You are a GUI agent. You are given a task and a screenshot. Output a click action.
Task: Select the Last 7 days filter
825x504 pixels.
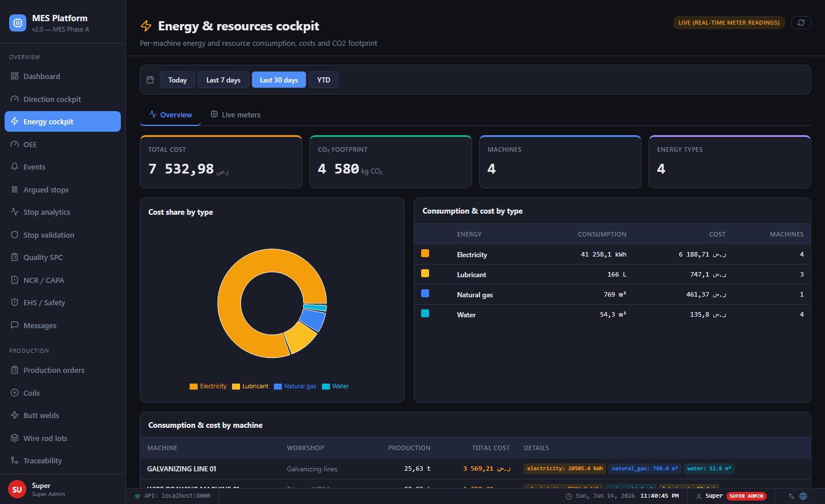(223, 80)
